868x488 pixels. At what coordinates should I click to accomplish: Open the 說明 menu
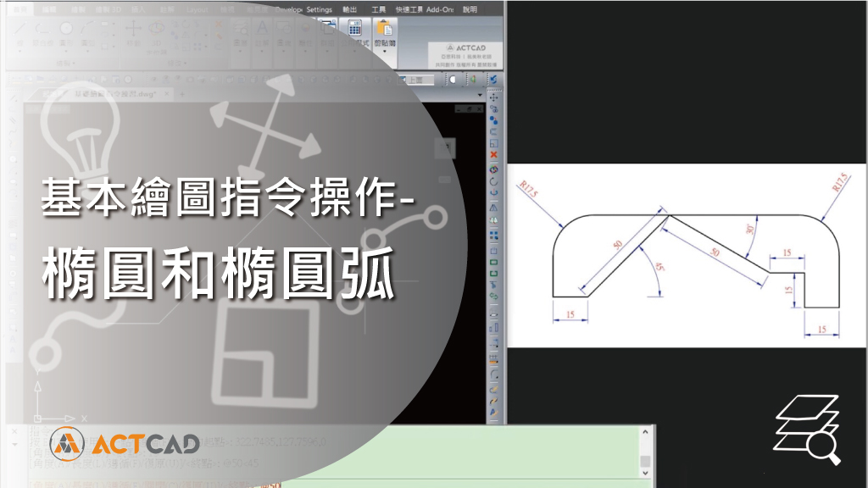pos(470,9)
